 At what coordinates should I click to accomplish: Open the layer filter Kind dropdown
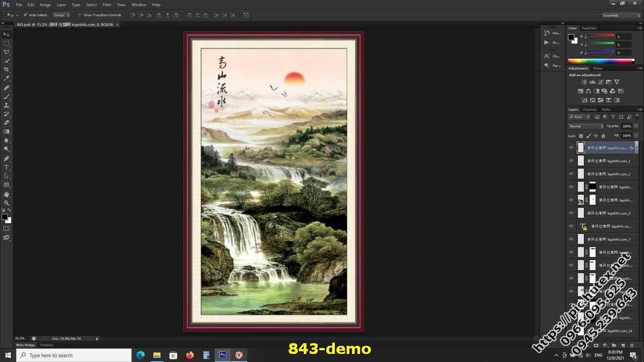pyautogui.click(x=579, y=116)
